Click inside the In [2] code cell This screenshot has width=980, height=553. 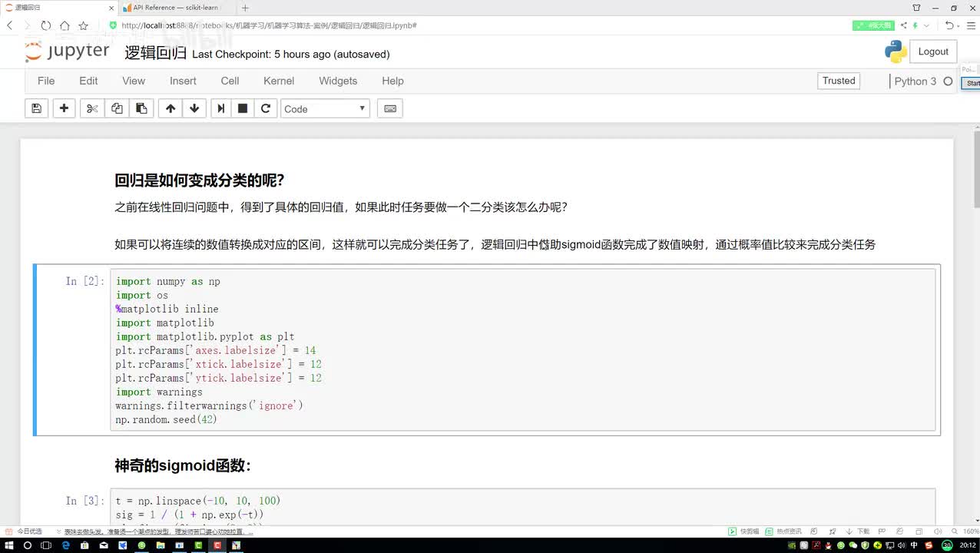coord(522,350)
